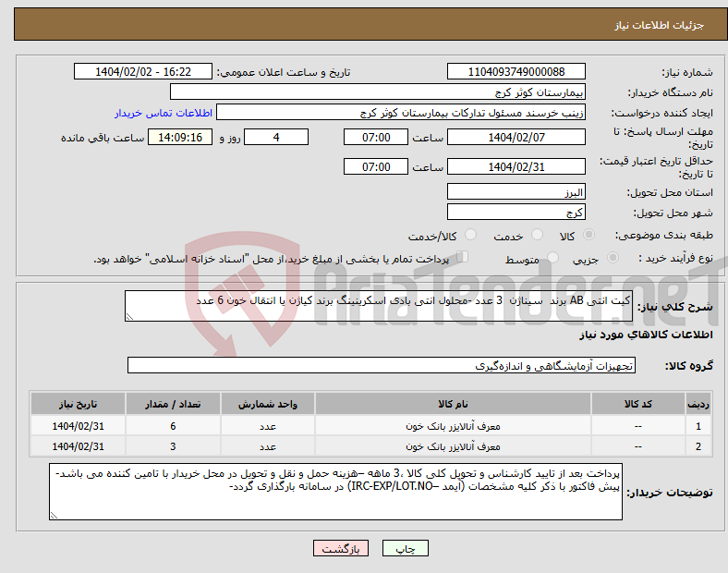Select the کالا radio button

[x=588, y=235]
